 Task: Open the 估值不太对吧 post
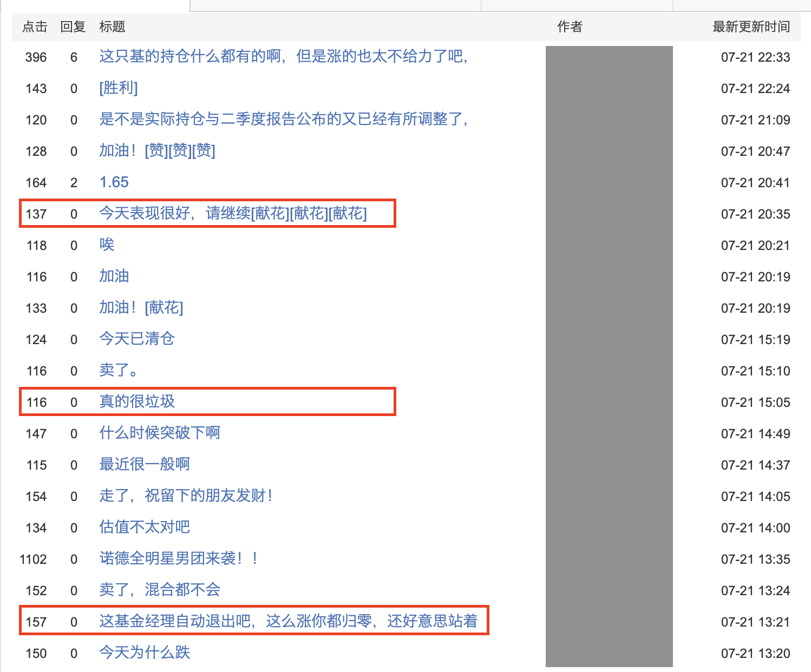(x=145, y=527)
